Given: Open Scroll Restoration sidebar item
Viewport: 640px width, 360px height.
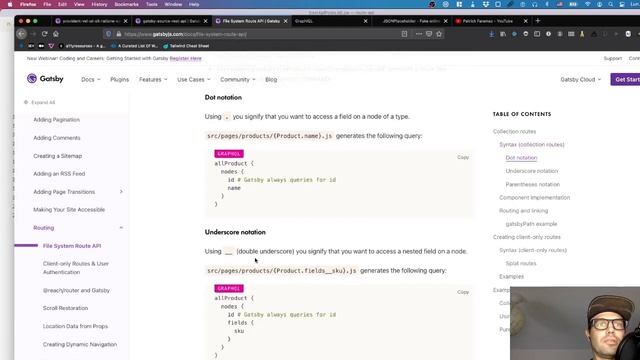Looking at the screenshot, I should tap(65, 308).
